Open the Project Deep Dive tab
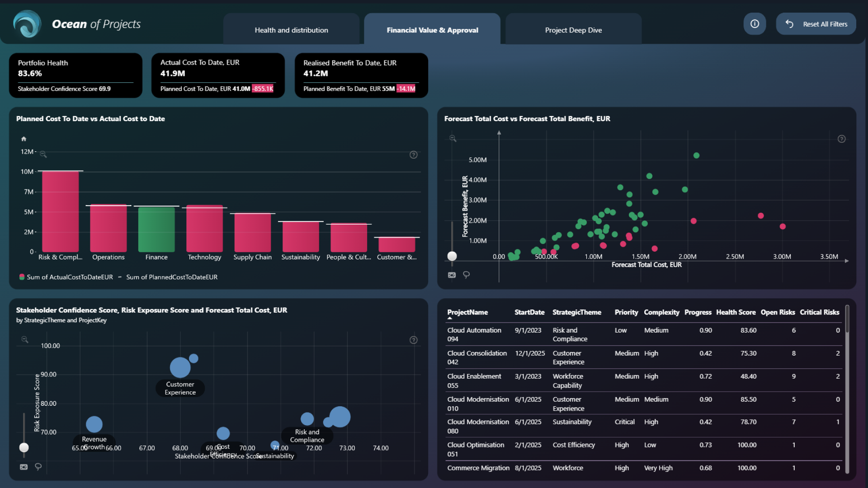 click(573, 30)
